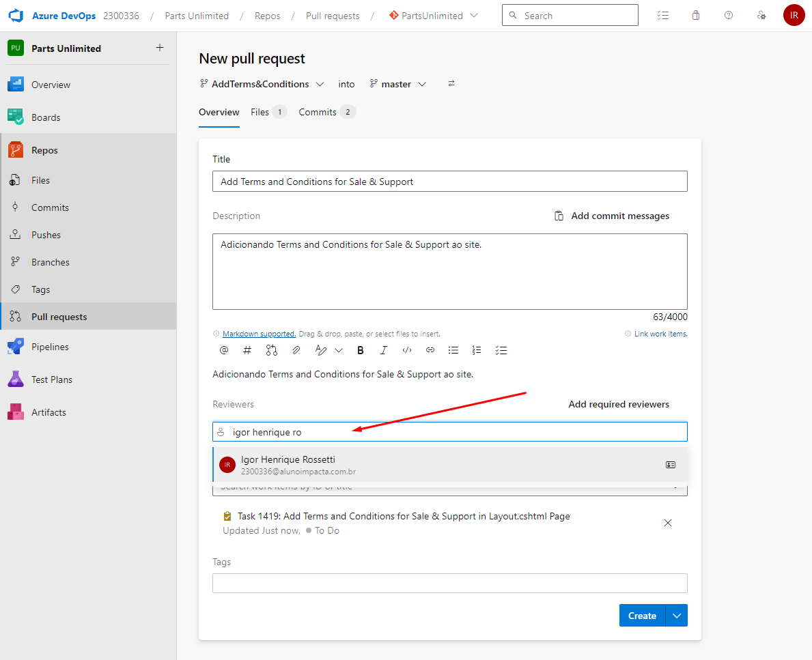Focus the pull request Title field

point(450,181)
